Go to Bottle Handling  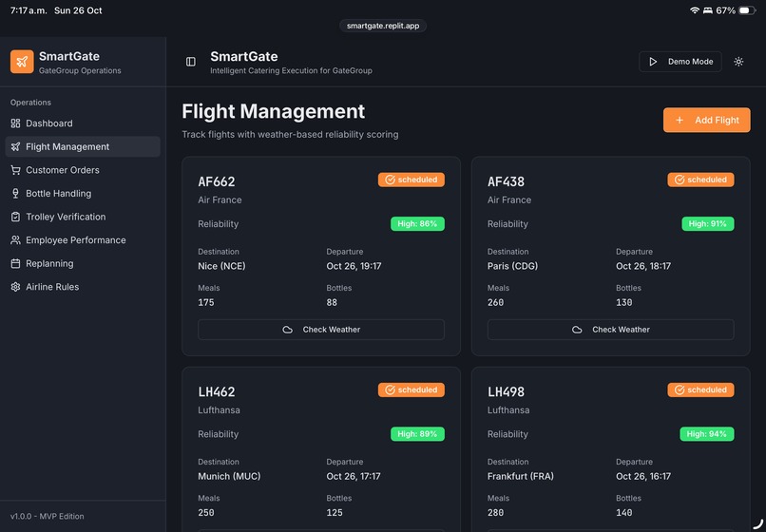pos(83,194)
